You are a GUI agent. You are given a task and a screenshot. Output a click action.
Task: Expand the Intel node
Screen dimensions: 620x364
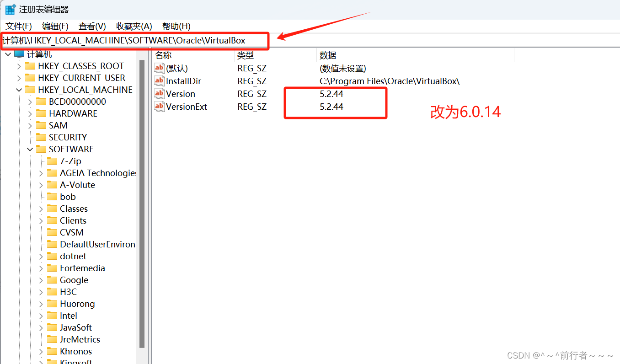tap(41, 316)
